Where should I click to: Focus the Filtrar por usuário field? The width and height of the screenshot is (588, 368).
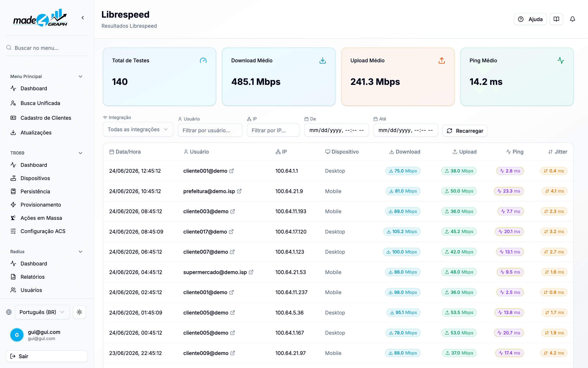[210, 130]
